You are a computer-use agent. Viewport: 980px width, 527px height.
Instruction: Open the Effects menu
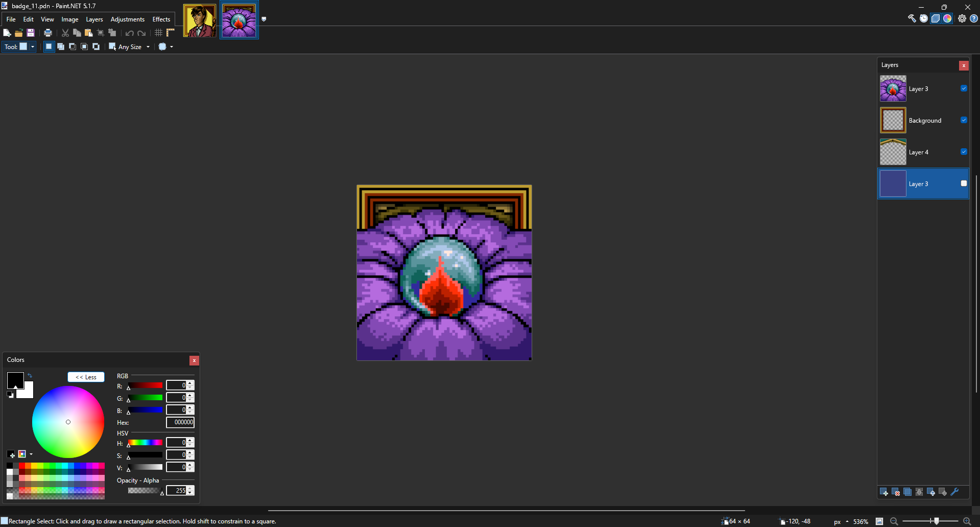[x=161, y=19]
